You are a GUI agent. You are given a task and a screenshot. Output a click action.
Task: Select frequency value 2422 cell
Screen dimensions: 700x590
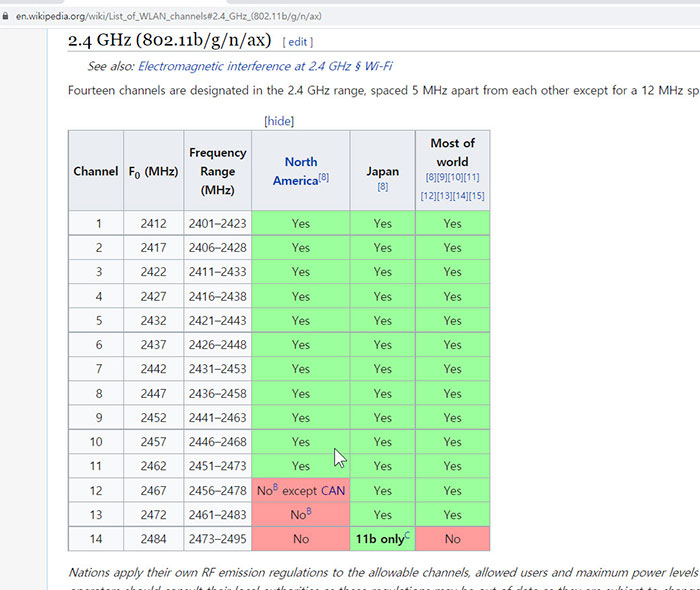click(153, 272)
